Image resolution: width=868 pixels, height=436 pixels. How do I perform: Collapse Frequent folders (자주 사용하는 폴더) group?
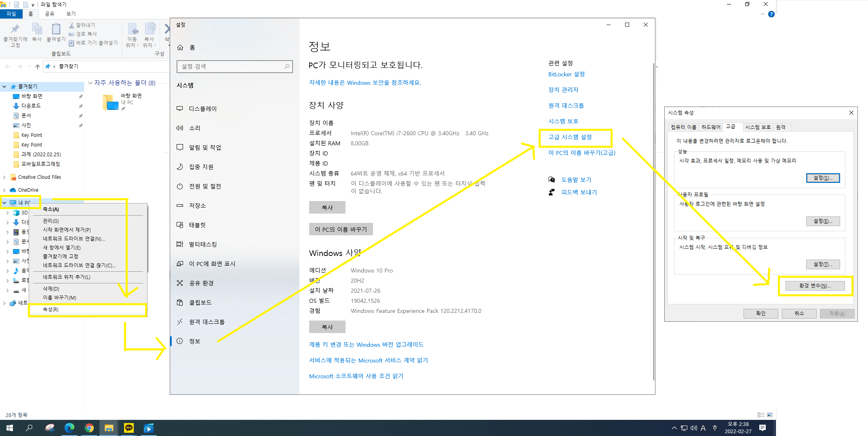pyautogui.click(x=91, y=83)
